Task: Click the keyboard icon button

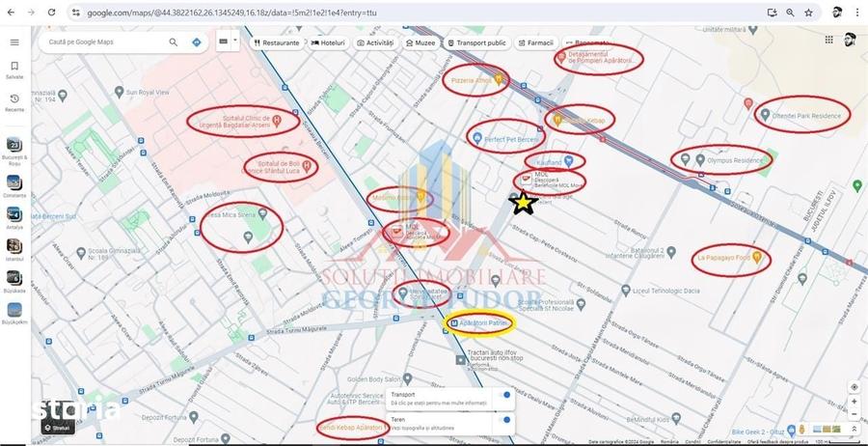Action: [x=224, y=41]
